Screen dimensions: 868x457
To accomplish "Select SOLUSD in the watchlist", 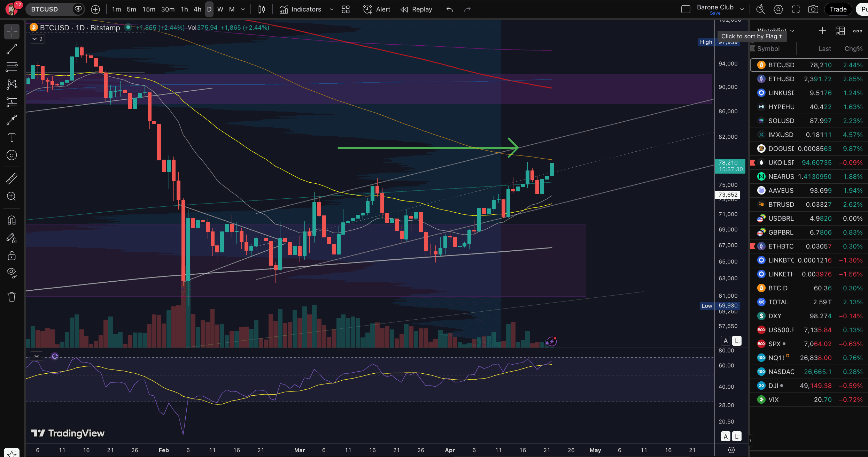I will pos(809,121).
